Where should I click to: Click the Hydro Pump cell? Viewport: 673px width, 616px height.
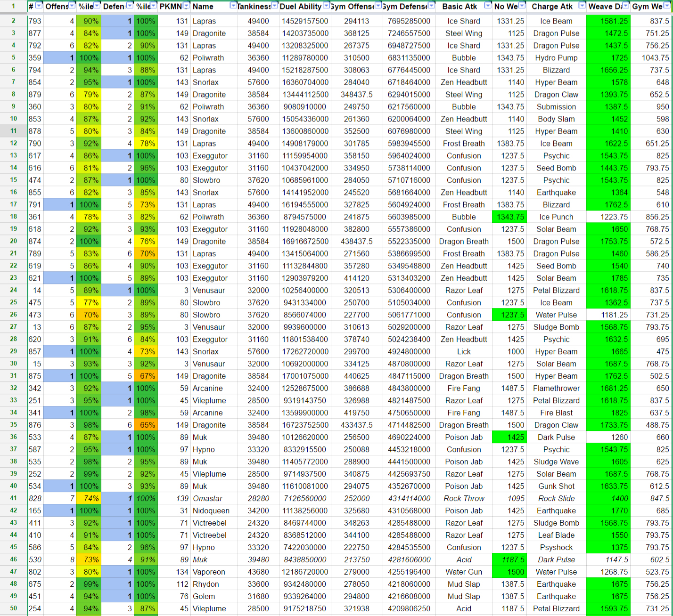click(x=556, y=58)
